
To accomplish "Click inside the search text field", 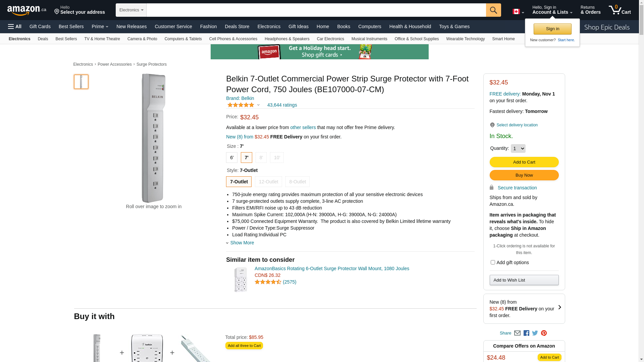I will pyautogui.click(x=316, y=10).
